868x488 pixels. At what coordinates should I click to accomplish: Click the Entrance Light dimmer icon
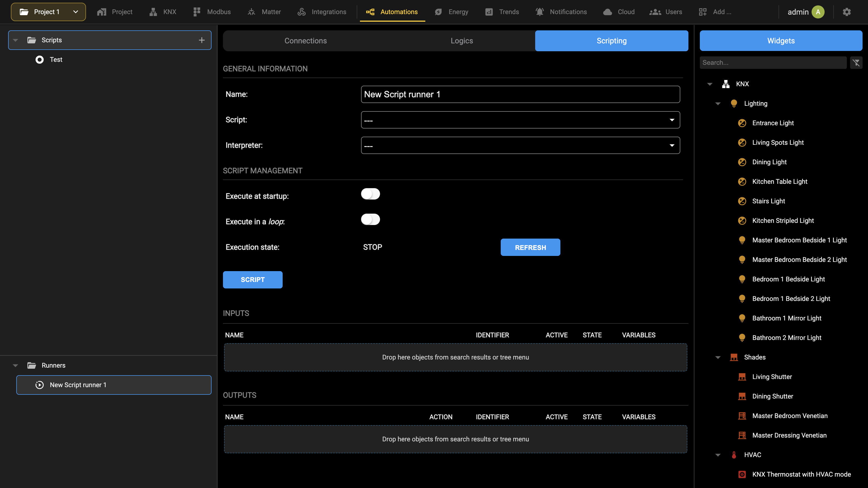click(742, 123)
